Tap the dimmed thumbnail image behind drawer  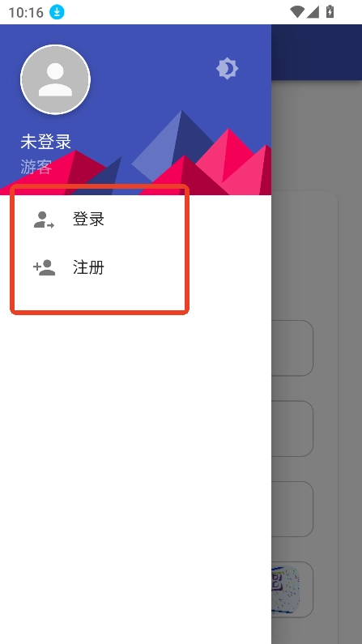tap(286, 590)
